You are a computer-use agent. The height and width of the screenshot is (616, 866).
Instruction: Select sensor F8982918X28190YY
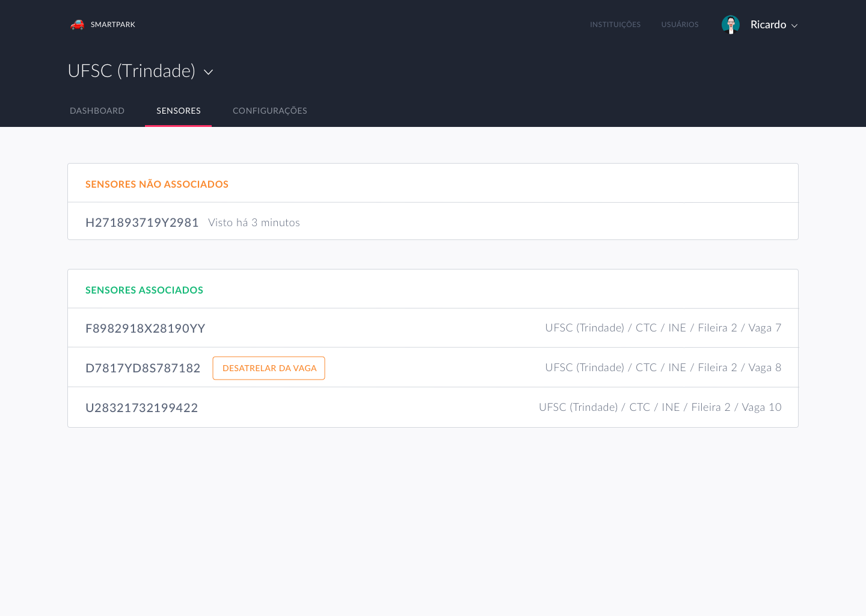(145, 328)
